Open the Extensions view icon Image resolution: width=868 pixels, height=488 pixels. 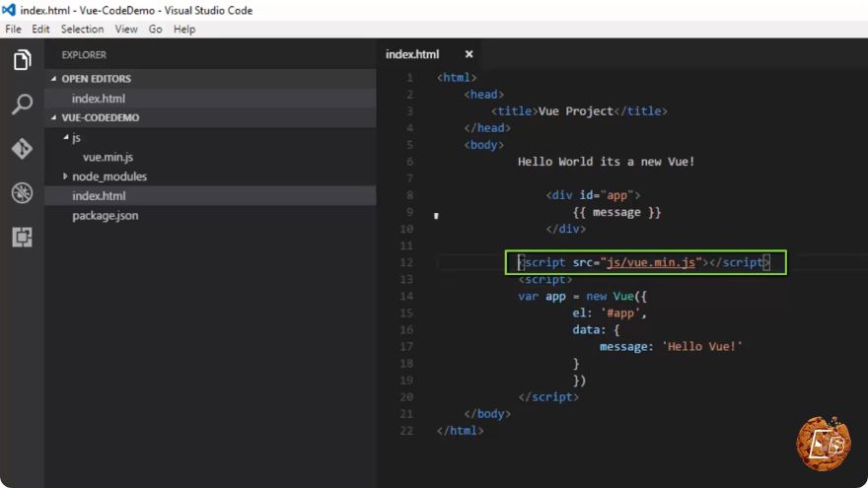coord(22,237)
